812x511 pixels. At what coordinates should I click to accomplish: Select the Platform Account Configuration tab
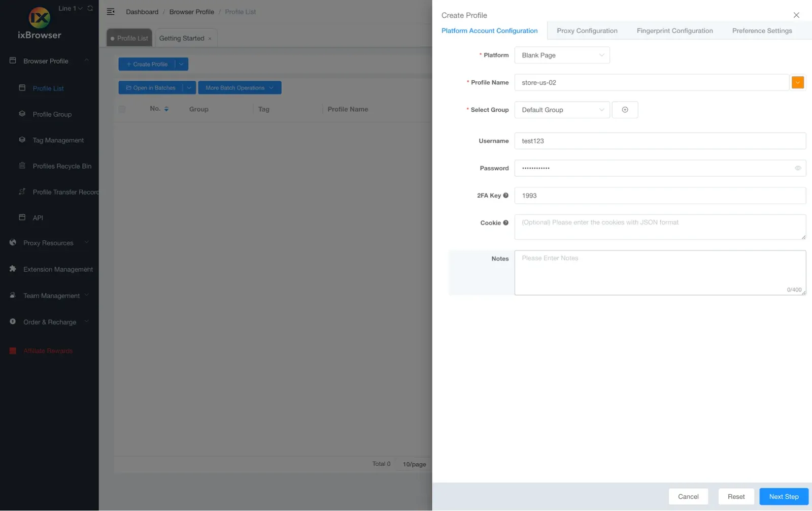[489, 30]
